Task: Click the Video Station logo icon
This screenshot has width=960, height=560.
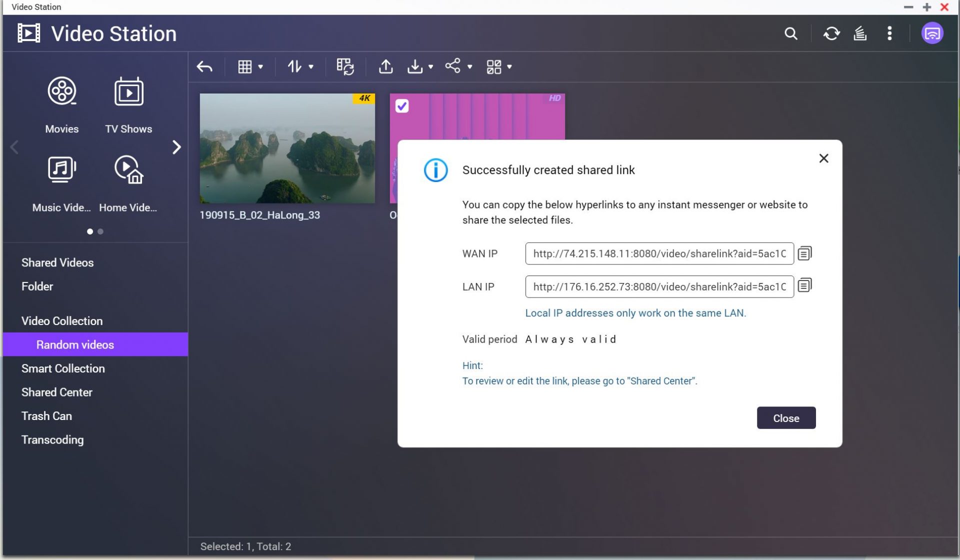Action: (29, 33)
